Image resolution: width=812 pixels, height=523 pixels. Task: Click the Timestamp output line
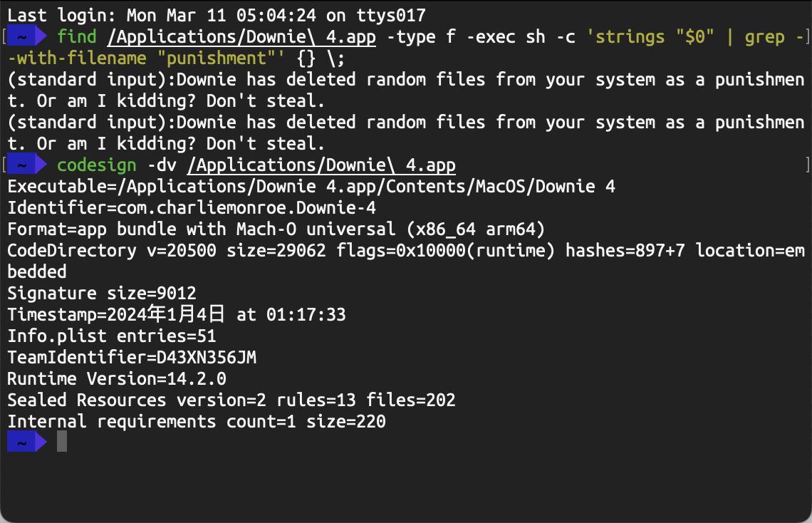[x=177, y=314]
